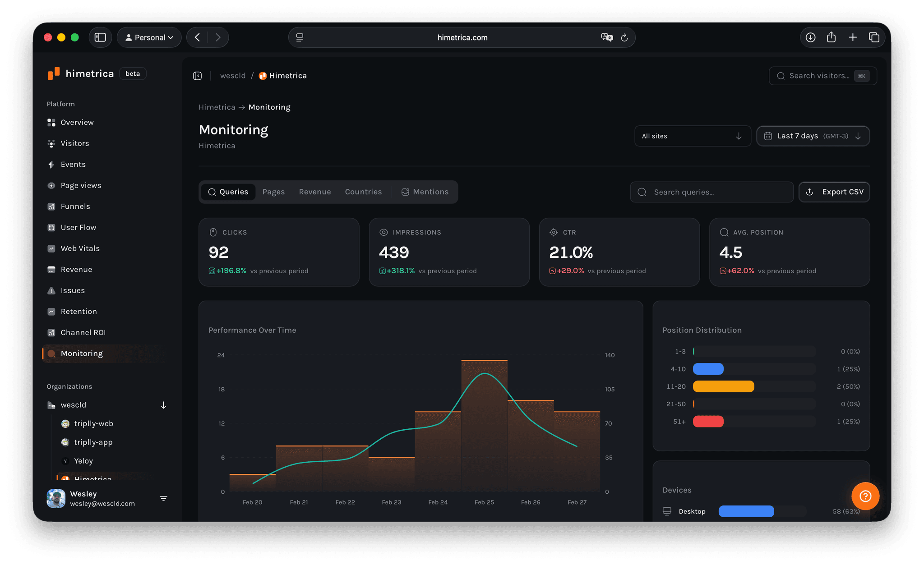
Task: Click the Feb 25 bar in chart
Action: click(x=484, y=426)
